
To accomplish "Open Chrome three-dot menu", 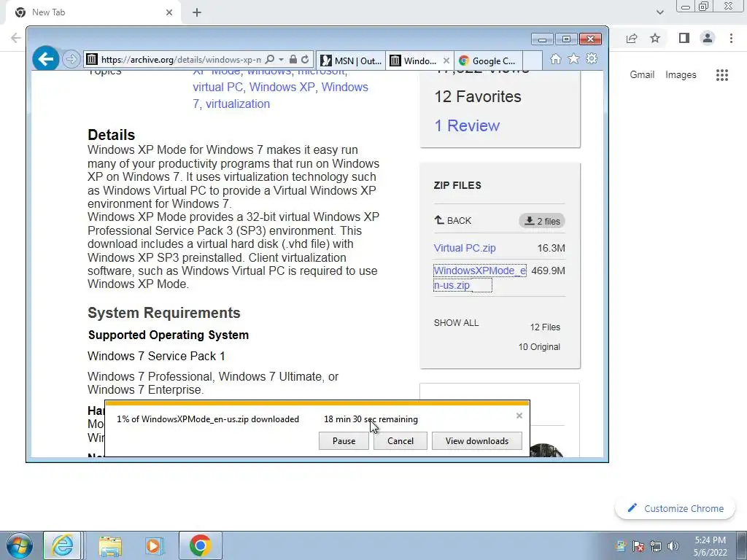I will tap(731, 38).
